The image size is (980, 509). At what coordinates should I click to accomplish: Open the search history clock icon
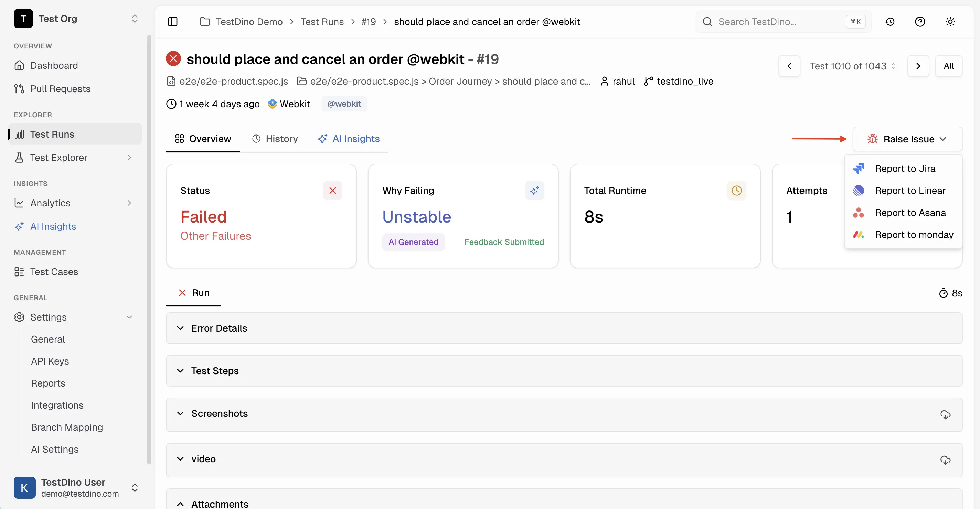[890, 22]
